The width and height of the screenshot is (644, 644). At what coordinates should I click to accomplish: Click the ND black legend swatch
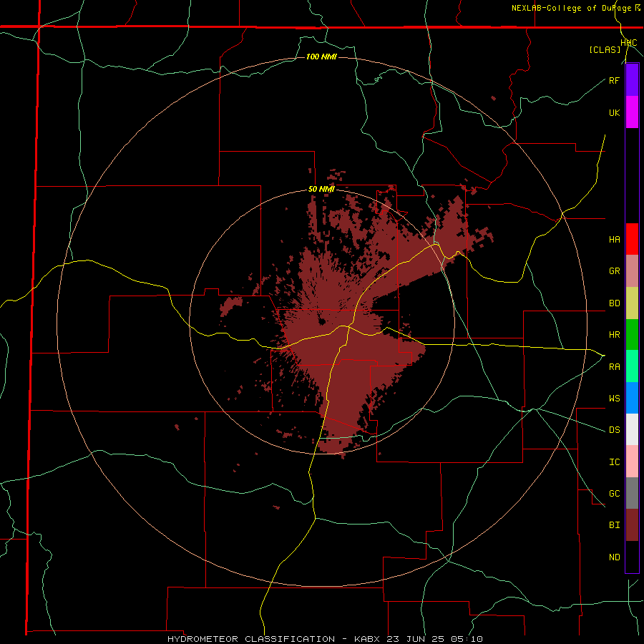pyautogui.click(x=632, y=557)
